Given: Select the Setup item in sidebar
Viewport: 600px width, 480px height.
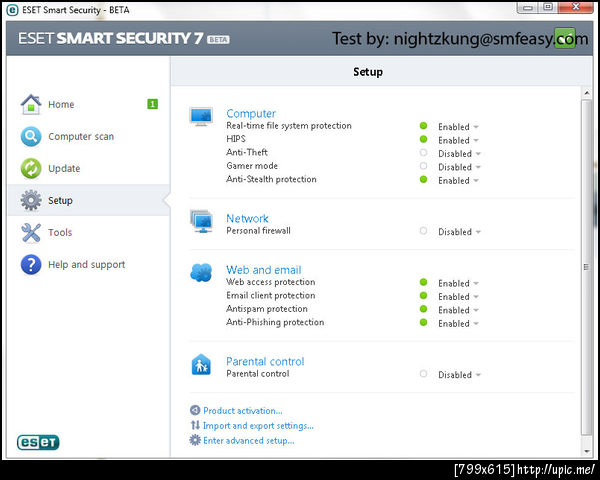Looking at the screenshot, I should point(89,200).
